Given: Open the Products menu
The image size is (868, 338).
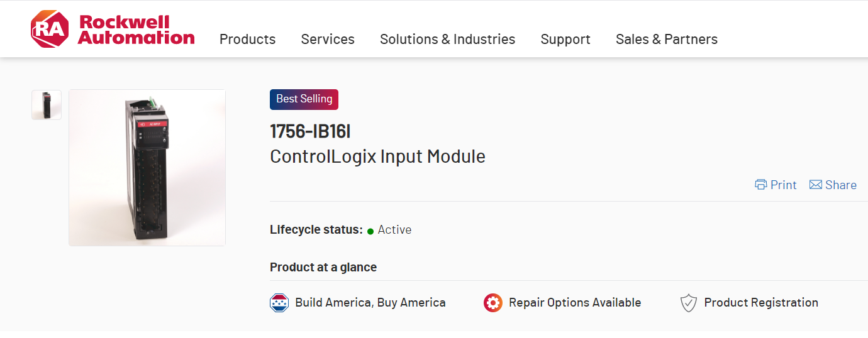Looking at the screenshot, I should [x=247, y=39].
